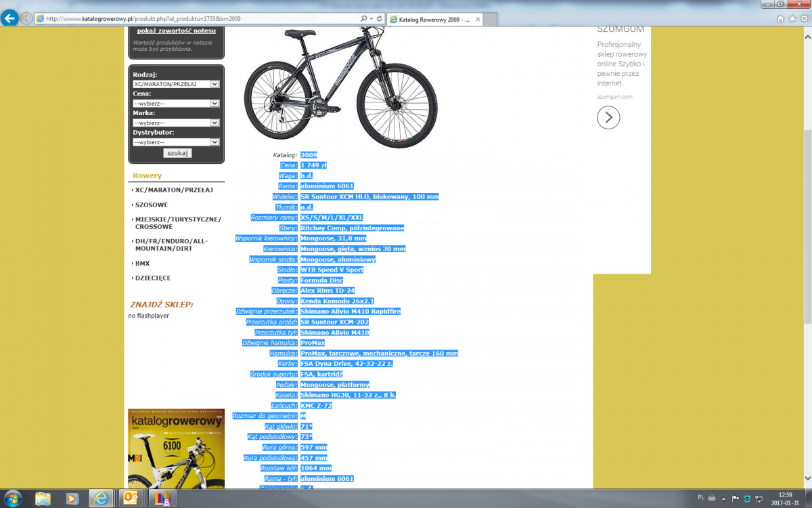Click the Mongoose bike product image

click(x=341, y=87)
